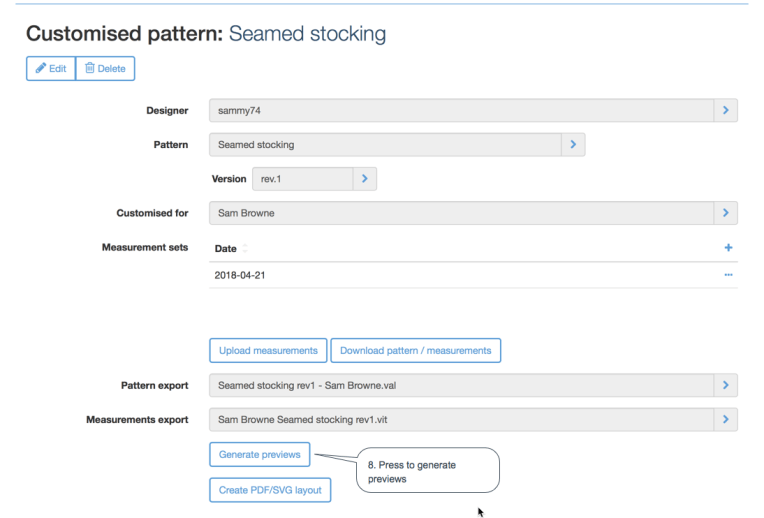
Task: Click the Delete button with trash icon
Action: (x=105, y=68)
